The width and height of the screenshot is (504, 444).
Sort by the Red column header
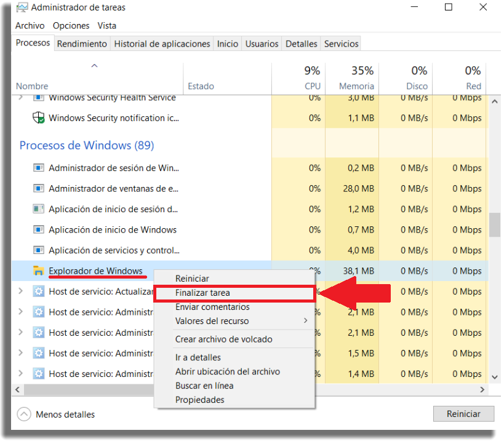coord(459,78)
